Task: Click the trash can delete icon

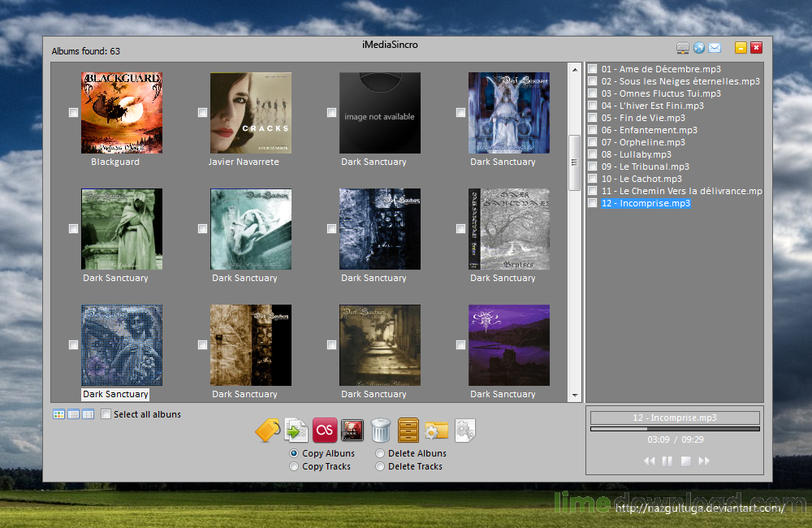Action: [x=379, y=431]
